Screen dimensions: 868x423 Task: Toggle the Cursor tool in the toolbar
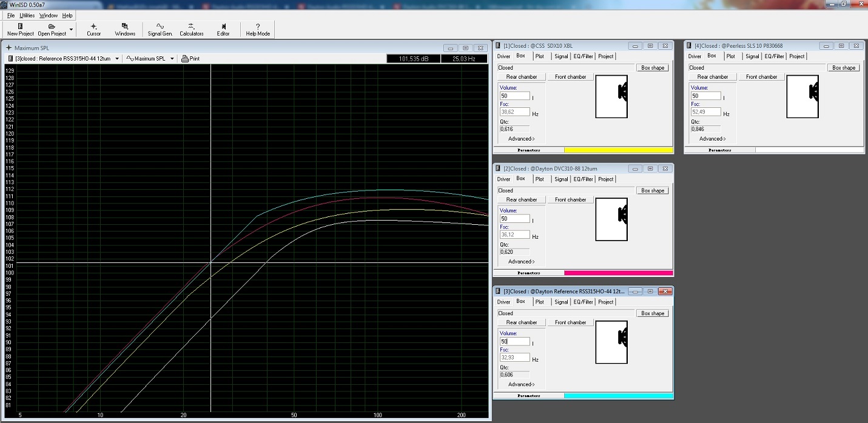tap(93, 29)
